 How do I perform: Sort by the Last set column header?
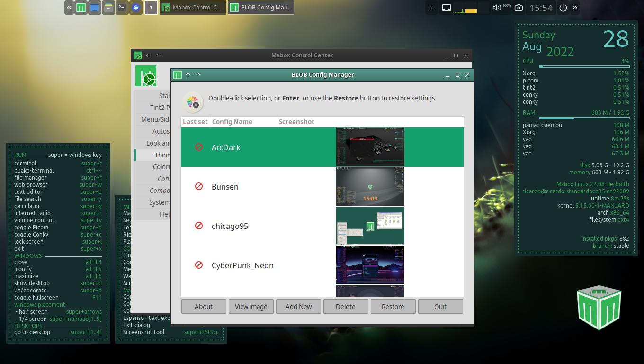[195, 122]
